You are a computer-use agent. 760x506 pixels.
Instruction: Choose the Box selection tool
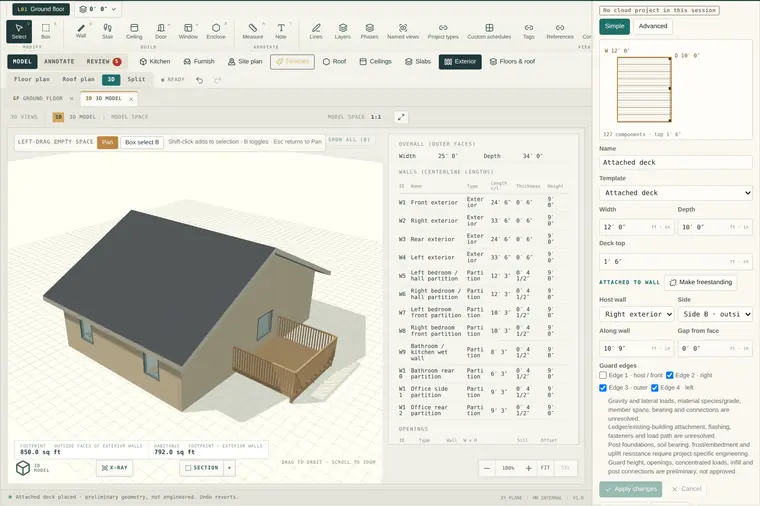46,31
